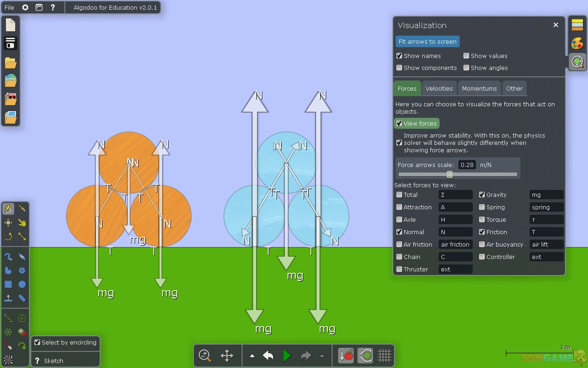Select the Gear tool

pos(22,270)
